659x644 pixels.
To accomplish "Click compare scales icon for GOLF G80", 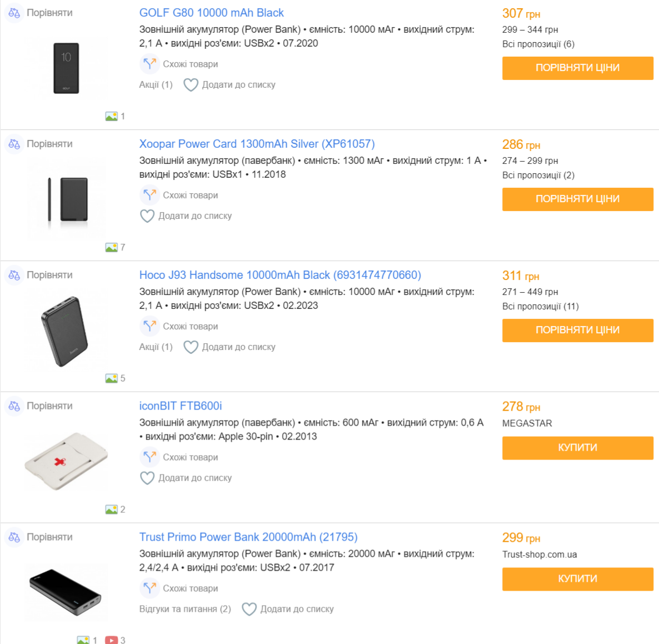I will [14, 13].
